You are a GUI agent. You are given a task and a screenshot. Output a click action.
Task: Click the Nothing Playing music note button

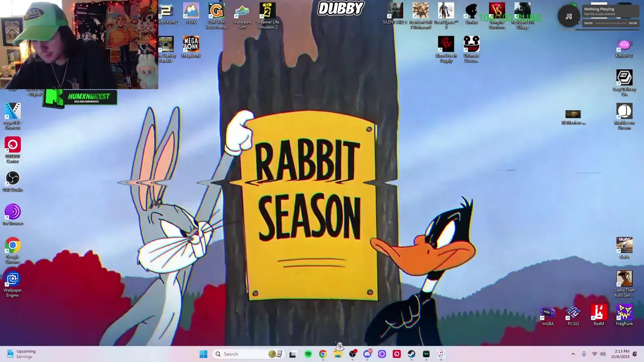569,16
